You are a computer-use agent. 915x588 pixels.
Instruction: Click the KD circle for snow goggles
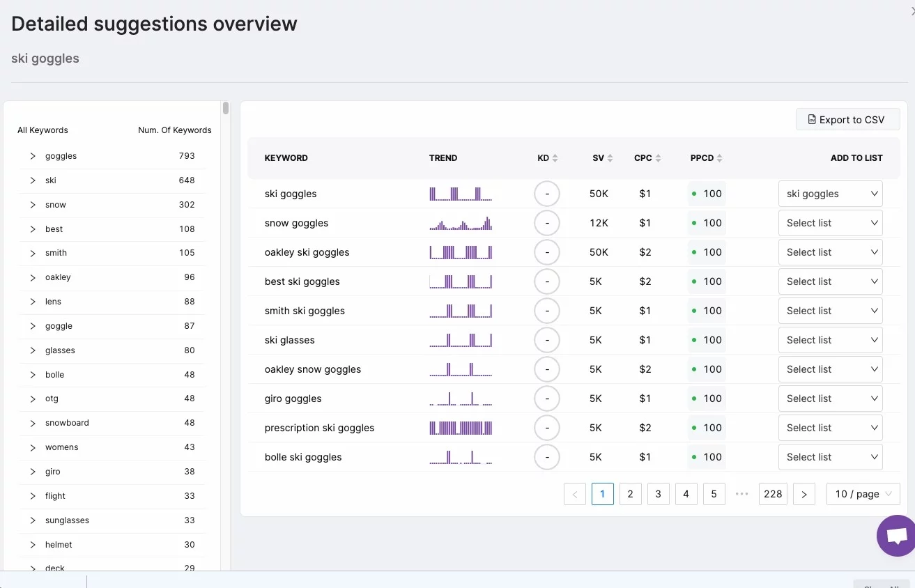pos(547,223)
